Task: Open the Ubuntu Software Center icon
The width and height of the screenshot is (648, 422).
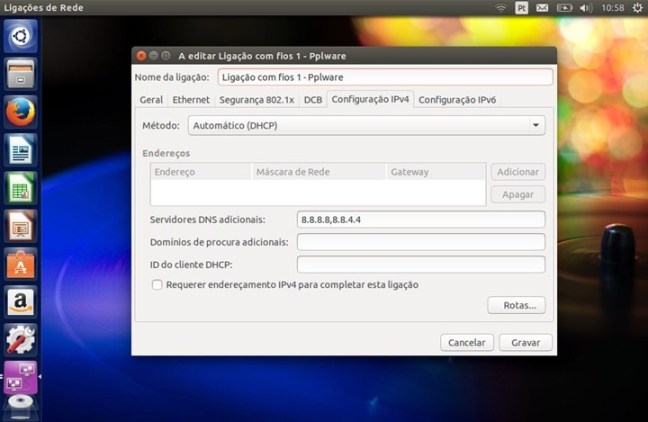Action: pos(21,264)
